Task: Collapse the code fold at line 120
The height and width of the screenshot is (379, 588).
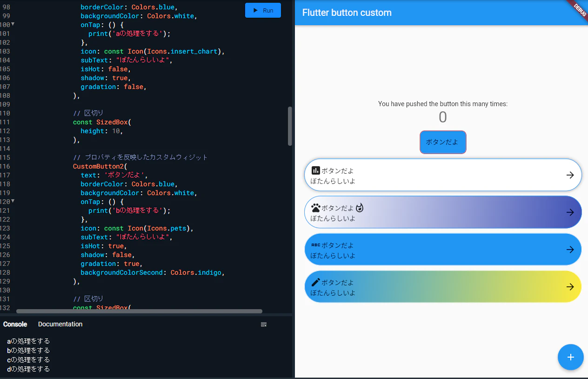Action: pos(13,201)
